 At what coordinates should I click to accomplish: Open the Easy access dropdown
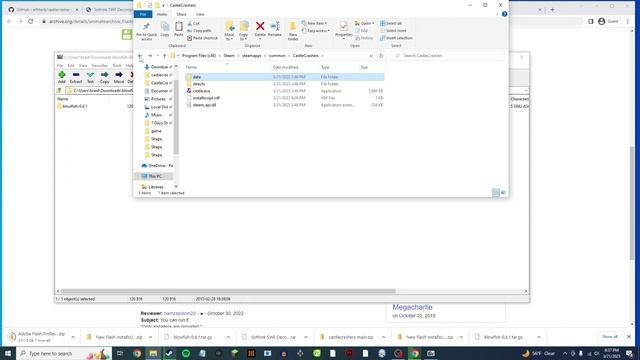click(316, 31)
